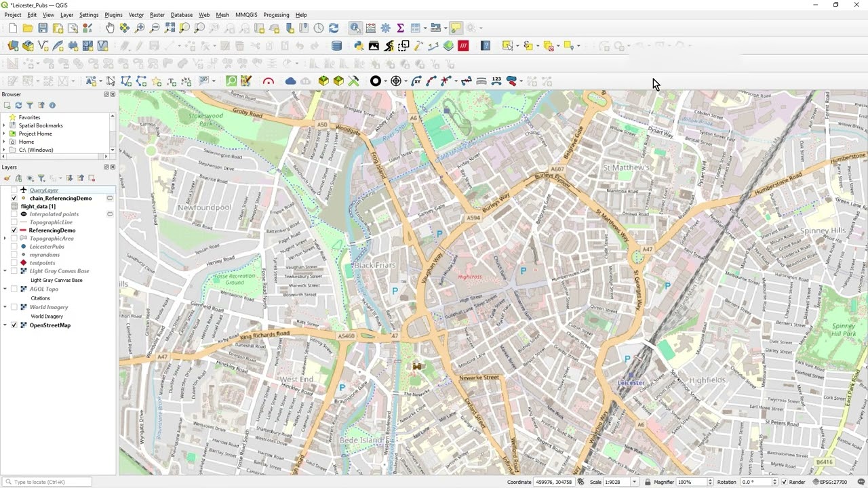Expand Project Home in Browser tree

(4, 134)
